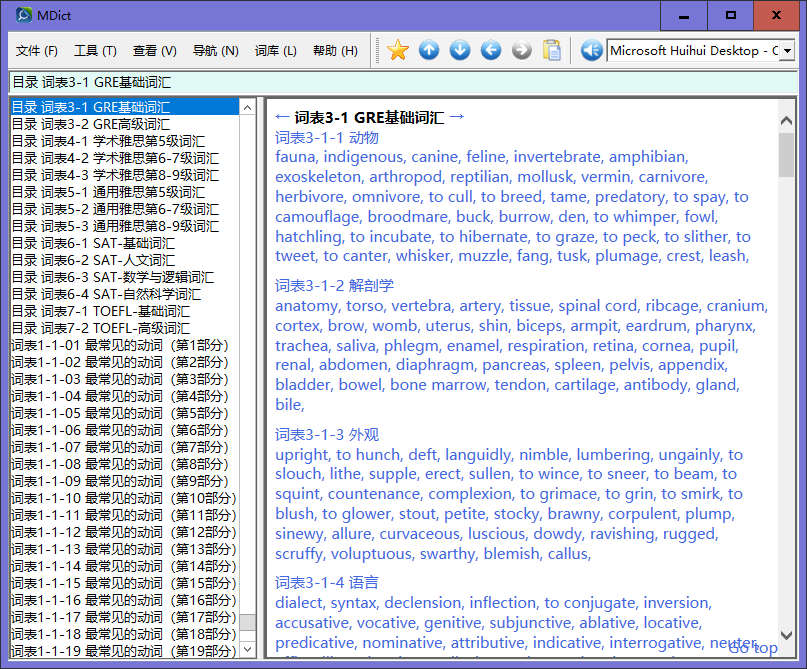Click the favorites star icon

coord(398,50)
